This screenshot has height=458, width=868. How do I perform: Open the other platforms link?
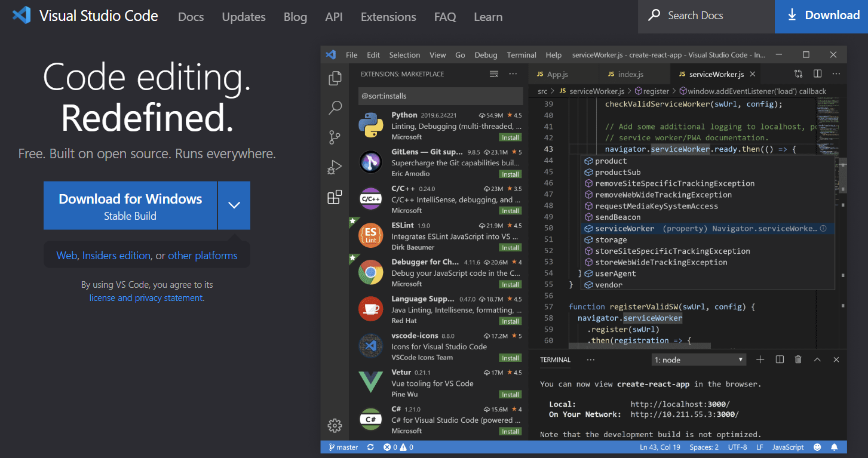pos(203,255)
